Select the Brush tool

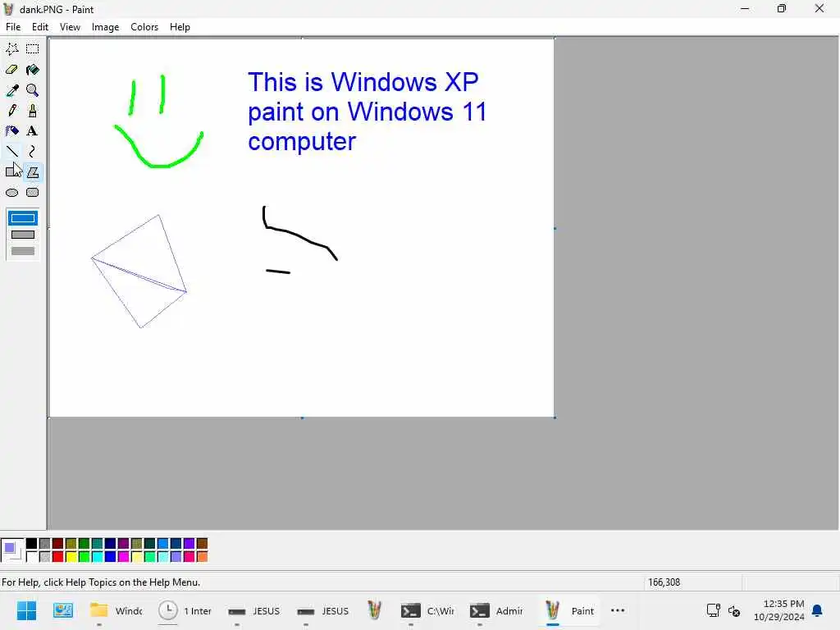tap(33, 111)
